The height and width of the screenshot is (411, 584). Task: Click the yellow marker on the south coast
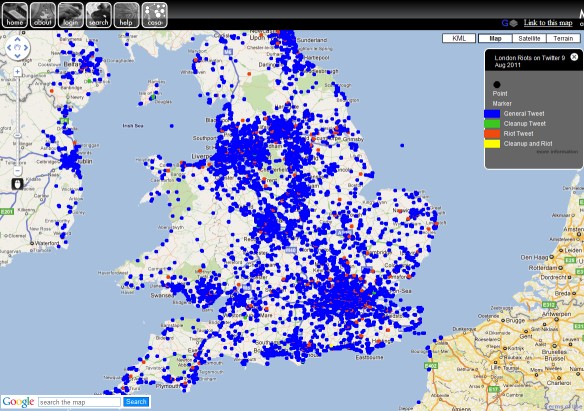tap(331, 346)
